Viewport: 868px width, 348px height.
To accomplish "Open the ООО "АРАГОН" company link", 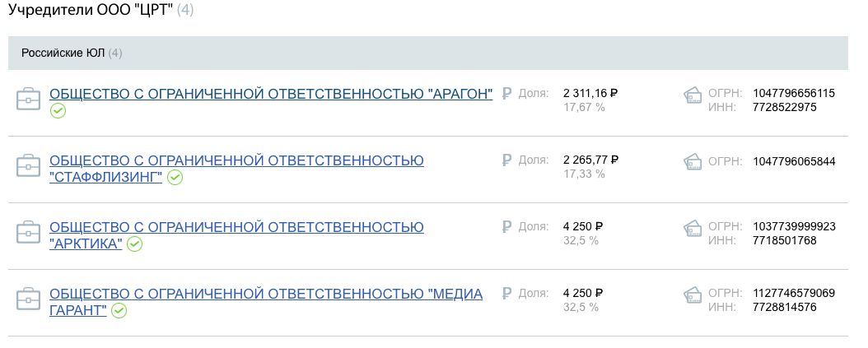I will pyautogui.click(x=271, y=94).
